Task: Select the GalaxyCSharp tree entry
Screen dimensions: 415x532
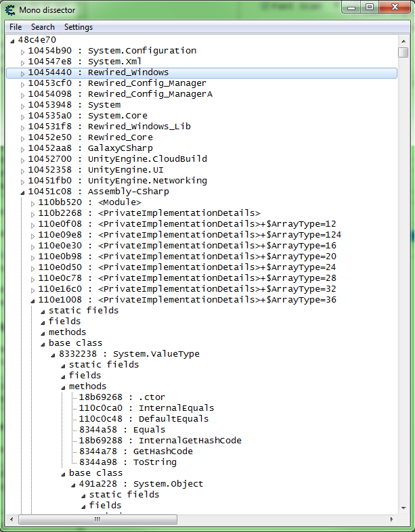Action: 90,148
